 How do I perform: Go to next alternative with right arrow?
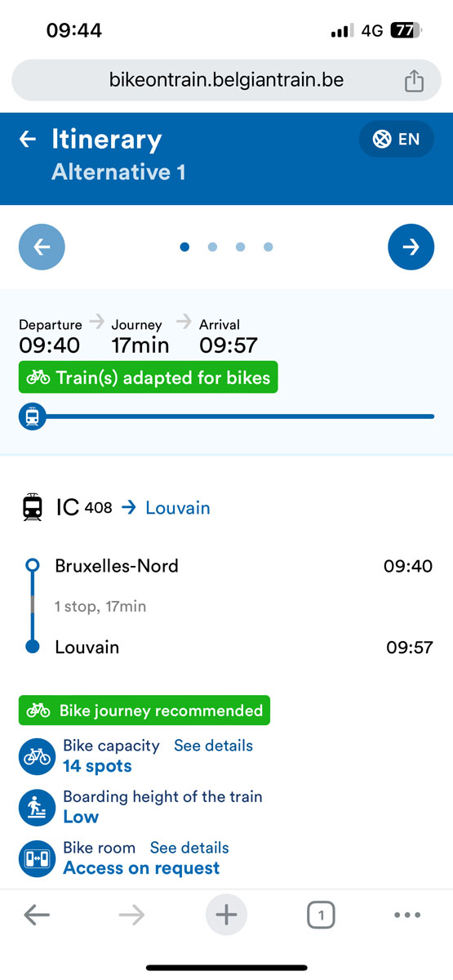click(x=411, y=247)
